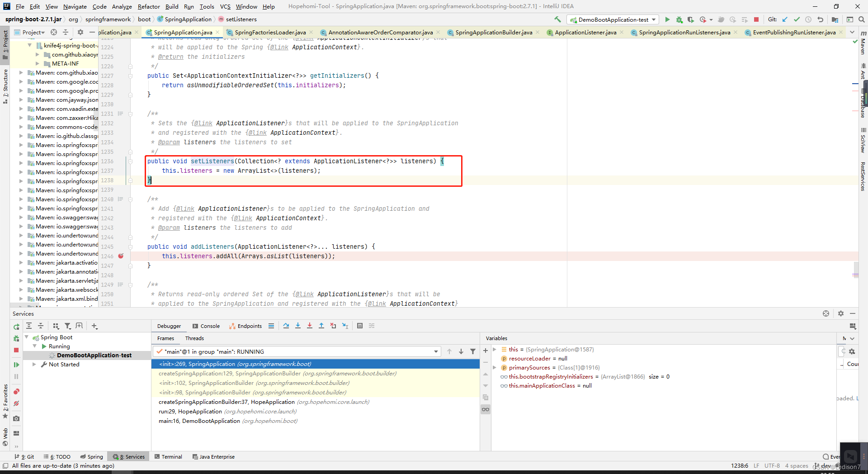Click UTF-8 encoding in status bar
Viewport: 868px width, 474px height.
772,466
